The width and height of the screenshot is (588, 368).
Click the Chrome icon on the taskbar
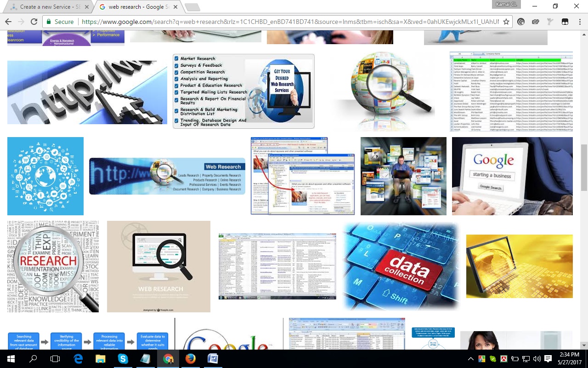tap(168, 359)
